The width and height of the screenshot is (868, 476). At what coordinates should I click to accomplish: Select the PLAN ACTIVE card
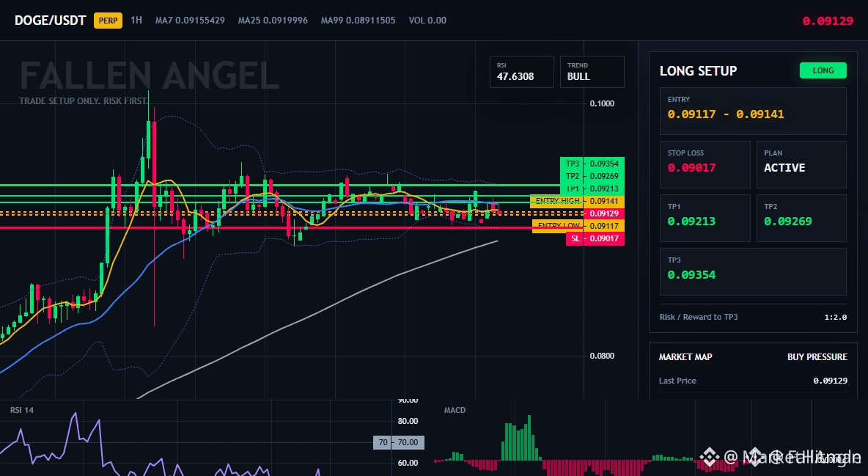[x=801, y=164]
